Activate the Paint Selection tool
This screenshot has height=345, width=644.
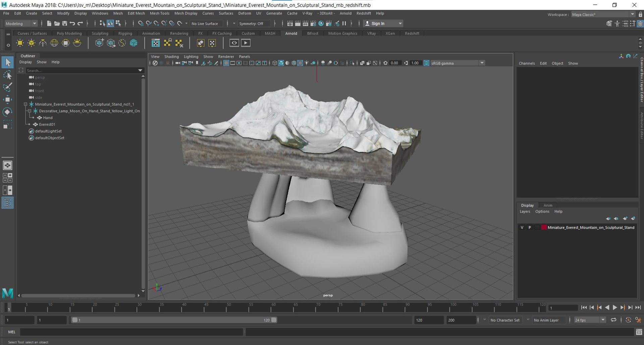[8, 87]
